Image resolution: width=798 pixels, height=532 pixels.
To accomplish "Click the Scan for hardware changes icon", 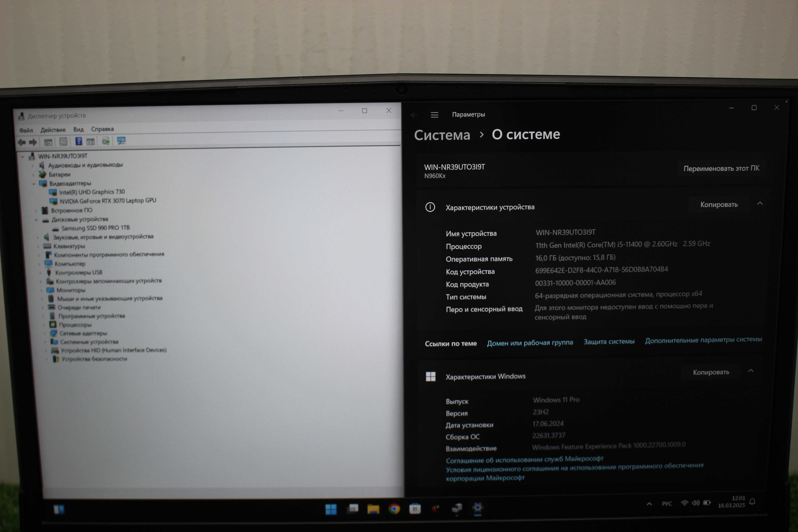I will coord(121,140).
